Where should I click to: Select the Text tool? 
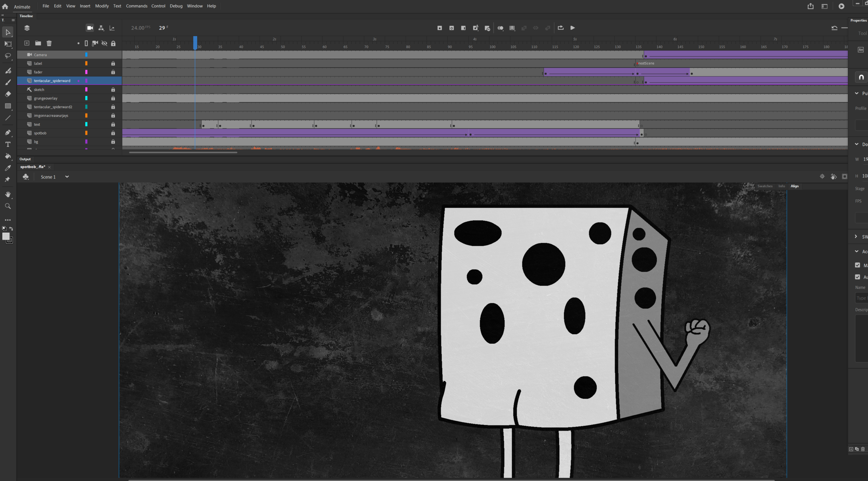point(8,144)
